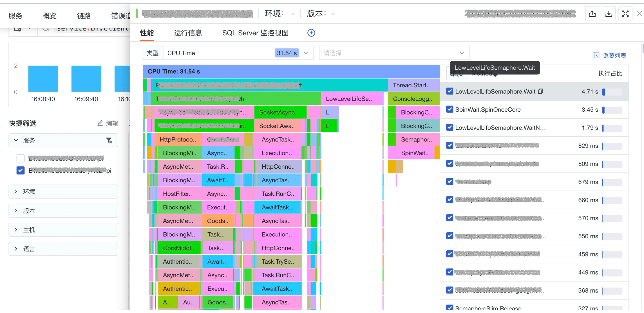
Task: Toggle the checkbox in the 829 ms row
Action: coord(449,145)
